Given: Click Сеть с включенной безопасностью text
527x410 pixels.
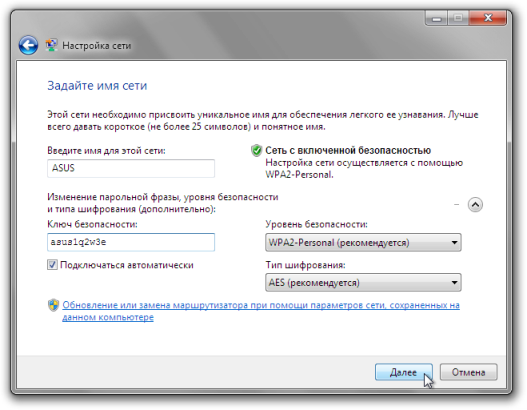Looking at the screenshot, I should (x=348, y=150).
